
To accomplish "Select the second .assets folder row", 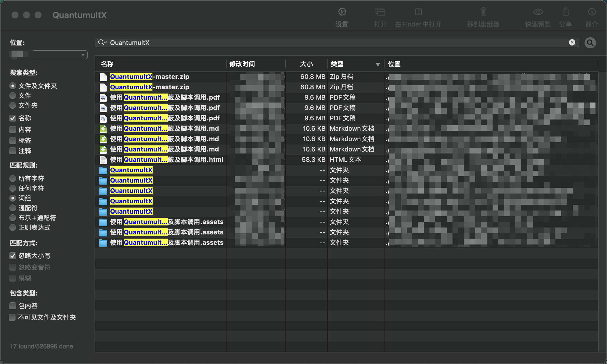I will pyautogui.click(x=346, y=232).
